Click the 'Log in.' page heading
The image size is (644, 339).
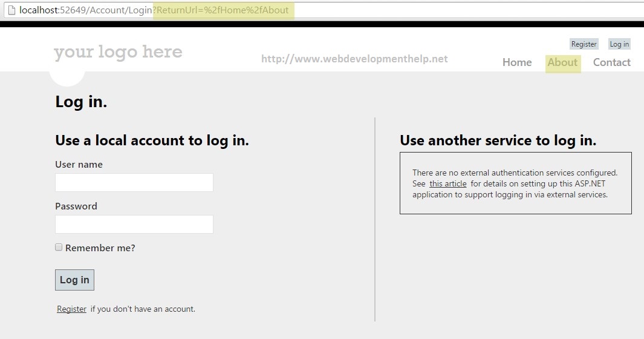point(81,102)
